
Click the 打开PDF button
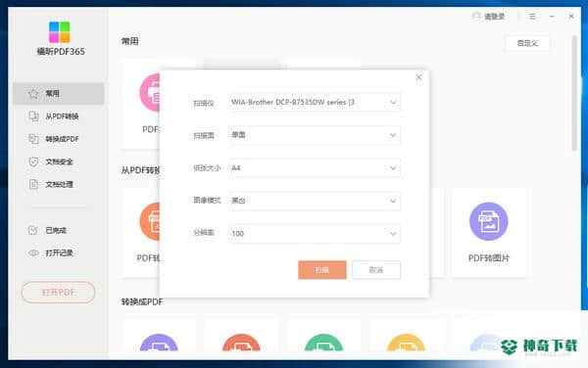click(58, 293)
